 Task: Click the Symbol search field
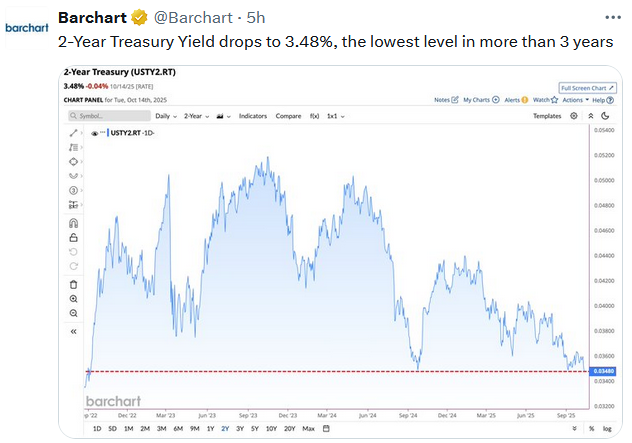tap(110, 116)
